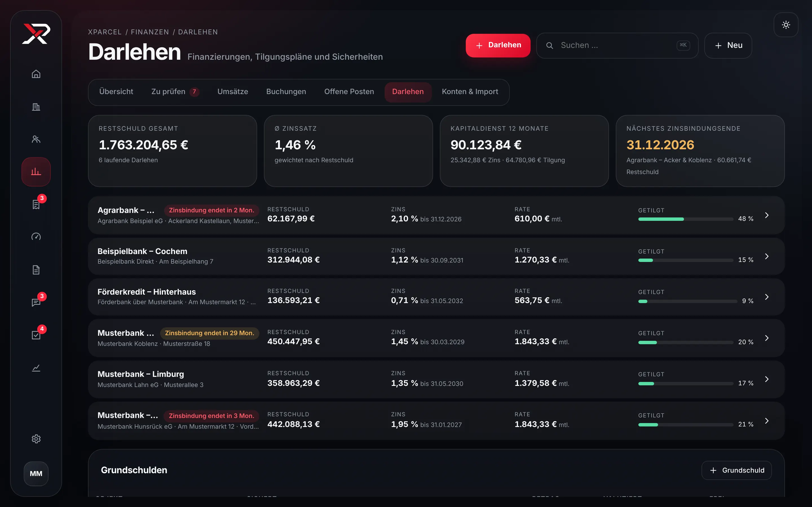Viewport: 812px width, 507px height.
Task: Switch to the Zu prüfen tab
Action: pyautogui.click(x=175, y=92)
